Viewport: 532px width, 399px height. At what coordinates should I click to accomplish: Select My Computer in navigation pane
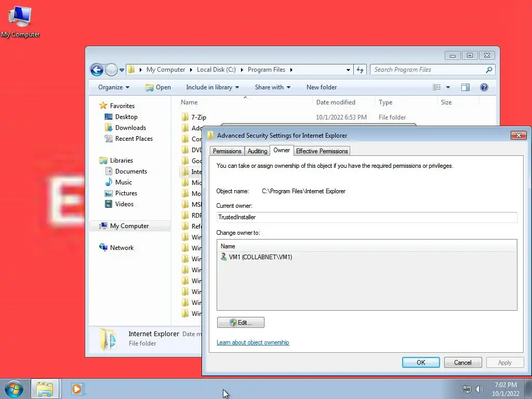(x=129, y=226)
